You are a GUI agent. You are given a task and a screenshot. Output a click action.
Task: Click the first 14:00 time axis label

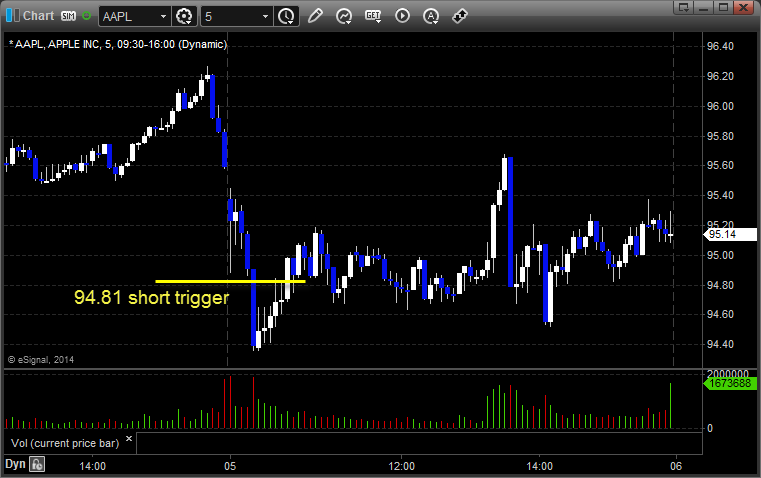(x=92, y=466)
